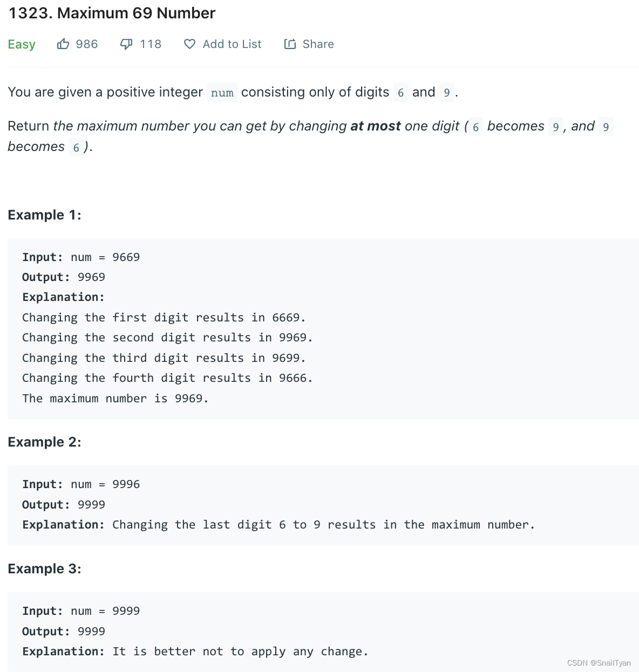
Task: Click the 118 dislikes count
Action: [x=151, y=44]
